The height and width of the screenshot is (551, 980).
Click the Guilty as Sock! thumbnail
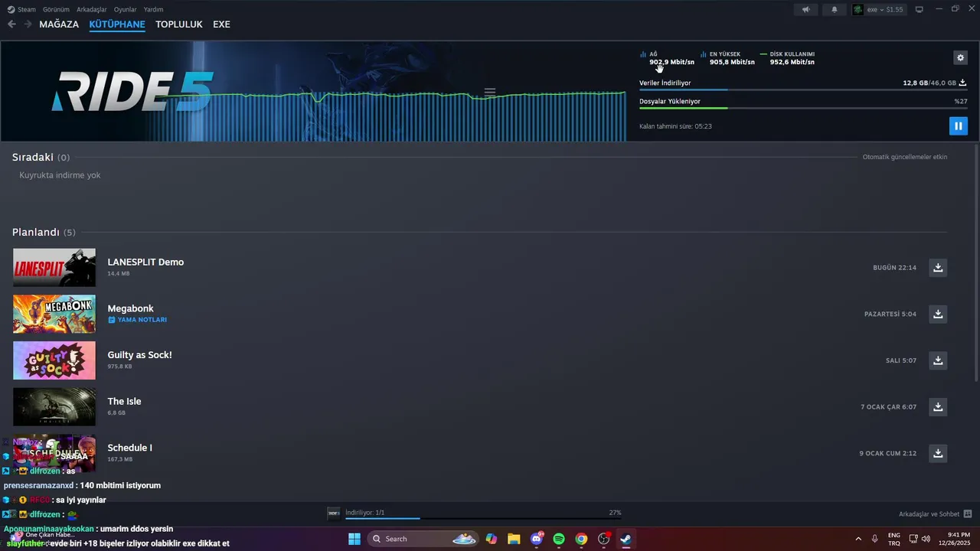54,360
